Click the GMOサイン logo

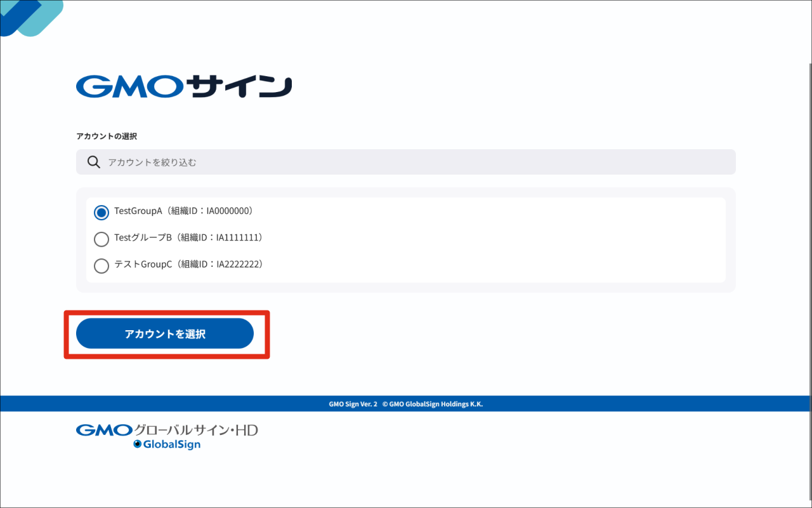pyautogui.click(x=184, y=86)
